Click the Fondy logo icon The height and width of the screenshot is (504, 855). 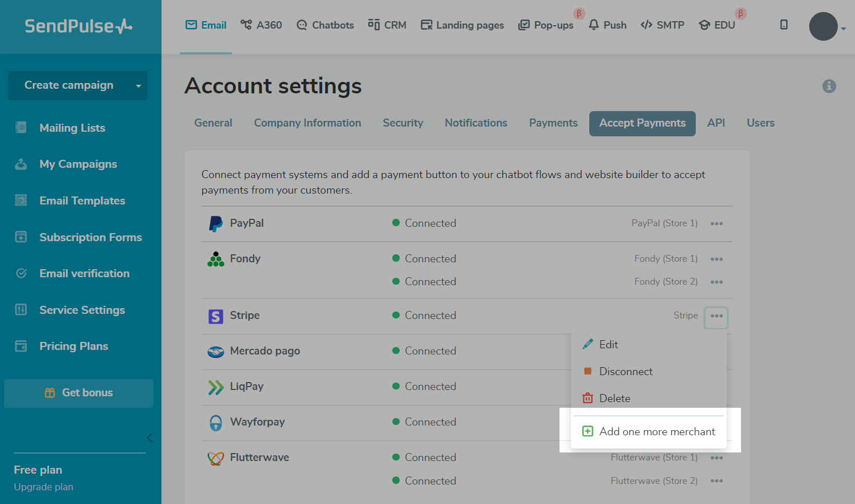tap(215, 259)
